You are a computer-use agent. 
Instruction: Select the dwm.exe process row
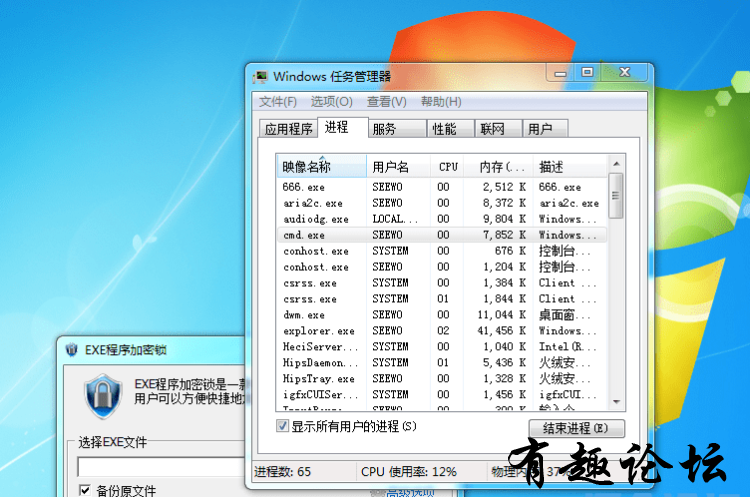coord(442,315)
